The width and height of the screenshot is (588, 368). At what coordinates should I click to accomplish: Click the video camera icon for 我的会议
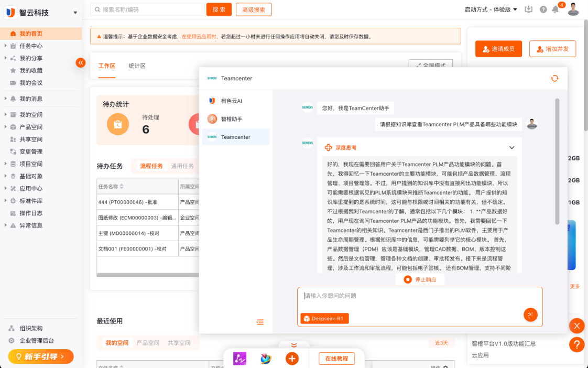click(x=13, y=83)
